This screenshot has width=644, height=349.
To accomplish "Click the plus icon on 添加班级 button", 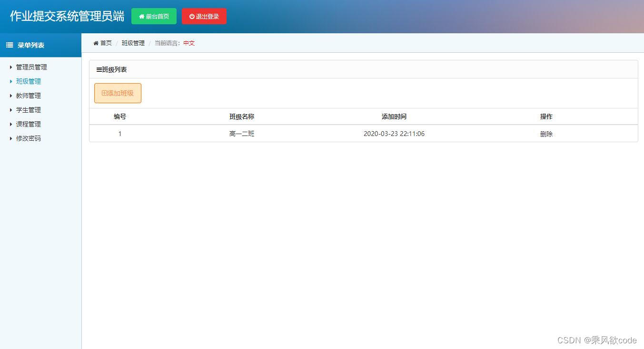I will click(x=104, y=93).
